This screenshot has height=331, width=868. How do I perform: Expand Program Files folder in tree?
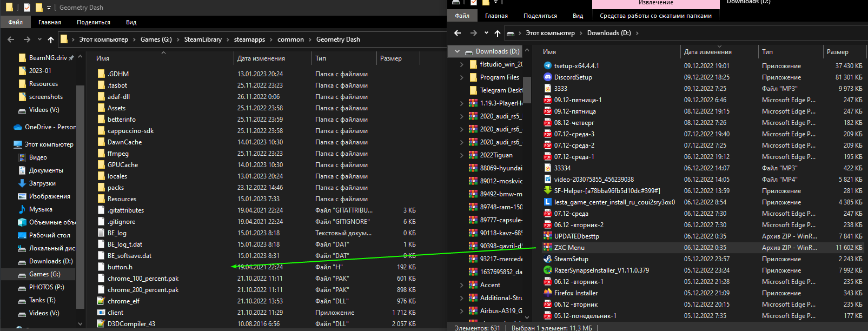461,77
